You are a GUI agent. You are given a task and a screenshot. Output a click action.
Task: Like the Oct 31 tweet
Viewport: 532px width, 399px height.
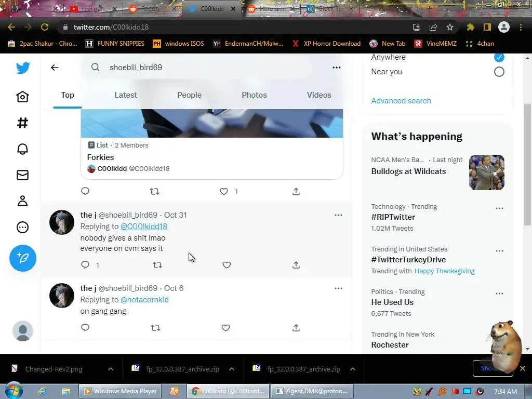tap(227, 264)
